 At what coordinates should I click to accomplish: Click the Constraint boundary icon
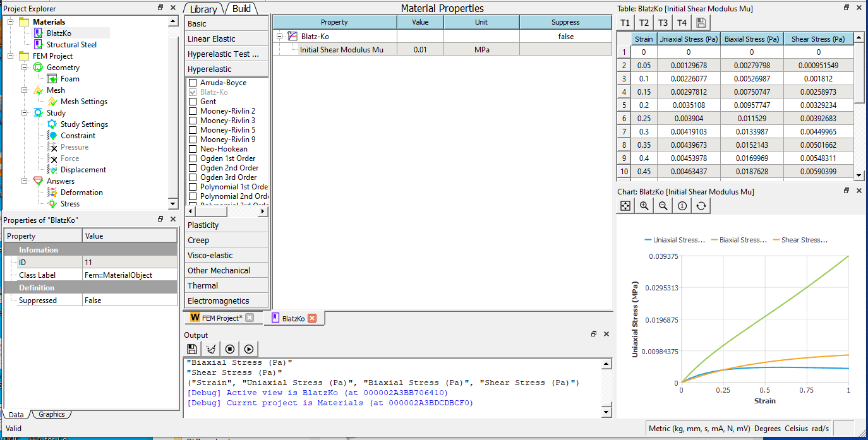point(52,136)
